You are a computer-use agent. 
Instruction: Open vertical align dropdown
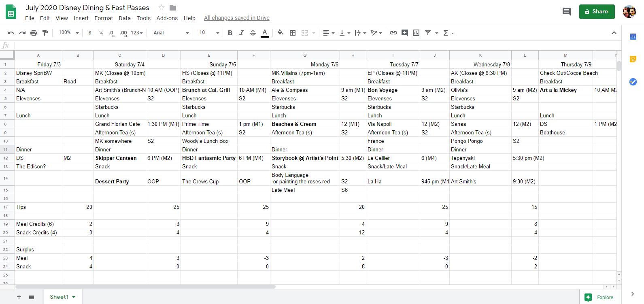344,33
